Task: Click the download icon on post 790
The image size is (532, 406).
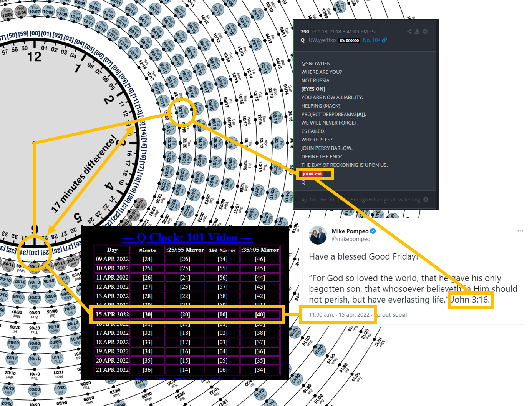Action: 417,32
